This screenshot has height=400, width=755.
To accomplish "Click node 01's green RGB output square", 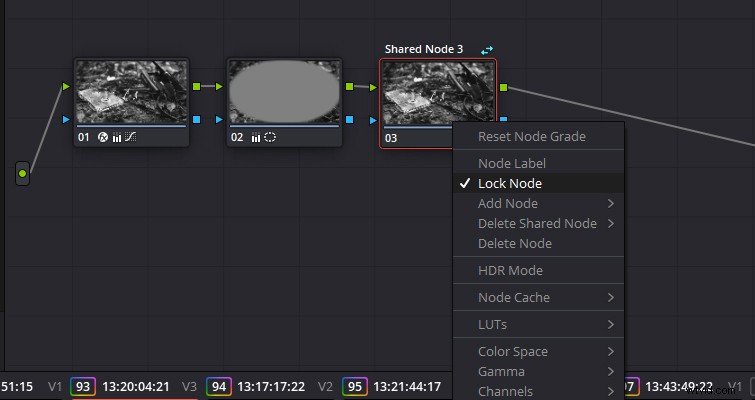I will 196,87.
